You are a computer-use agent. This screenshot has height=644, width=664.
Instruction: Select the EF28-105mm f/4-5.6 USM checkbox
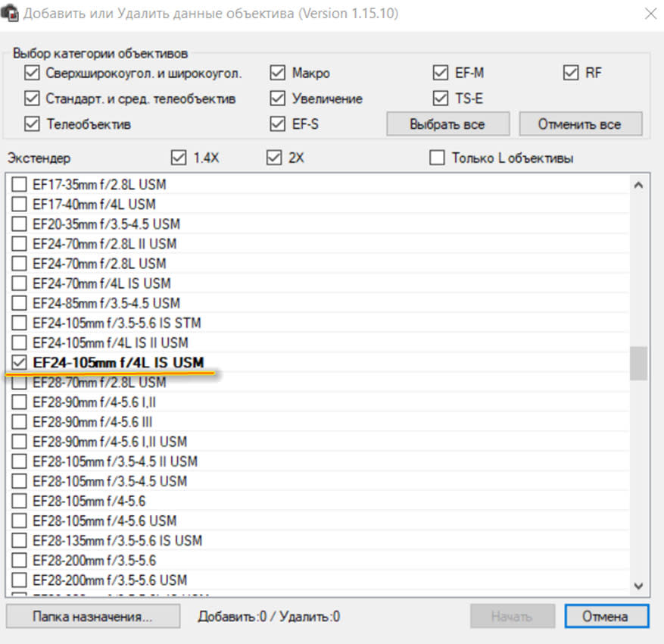(x=19, y=521)
